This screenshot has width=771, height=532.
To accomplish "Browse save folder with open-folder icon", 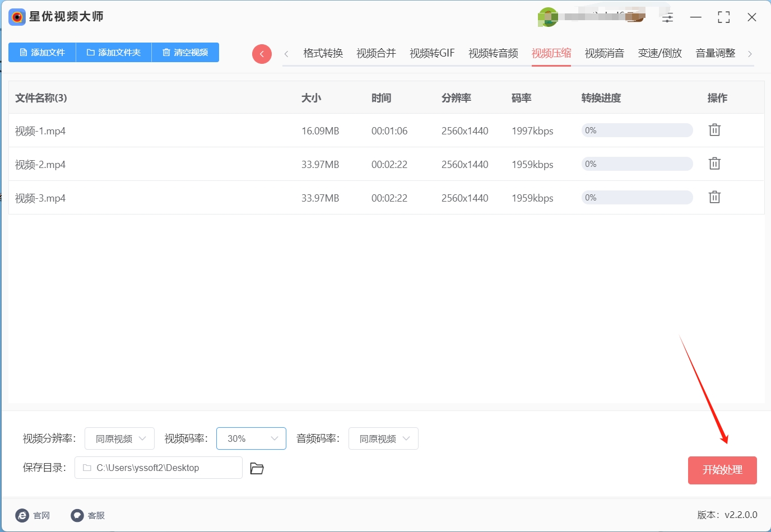I will (x=257, y=468).
